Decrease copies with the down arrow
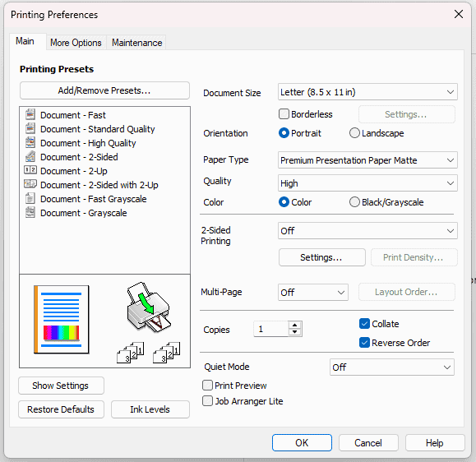This screenshot has height=462, width=476. 294,332
